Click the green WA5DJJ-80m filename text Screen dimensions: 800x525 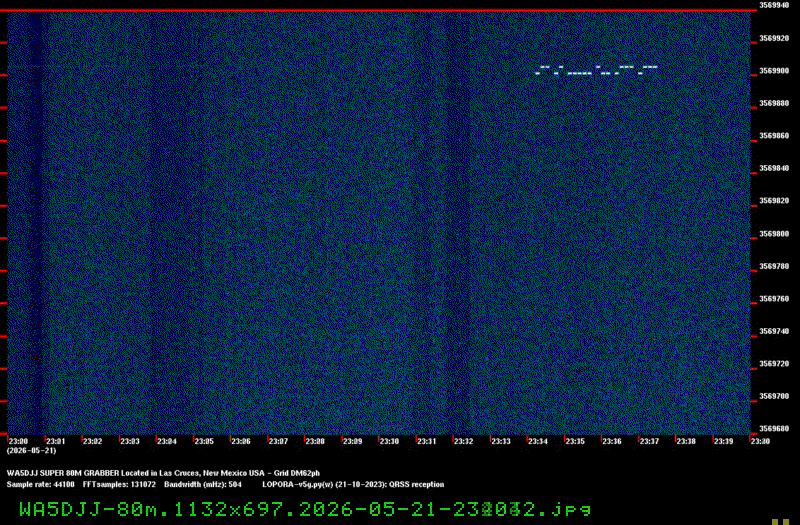click(x=305, y=509)
